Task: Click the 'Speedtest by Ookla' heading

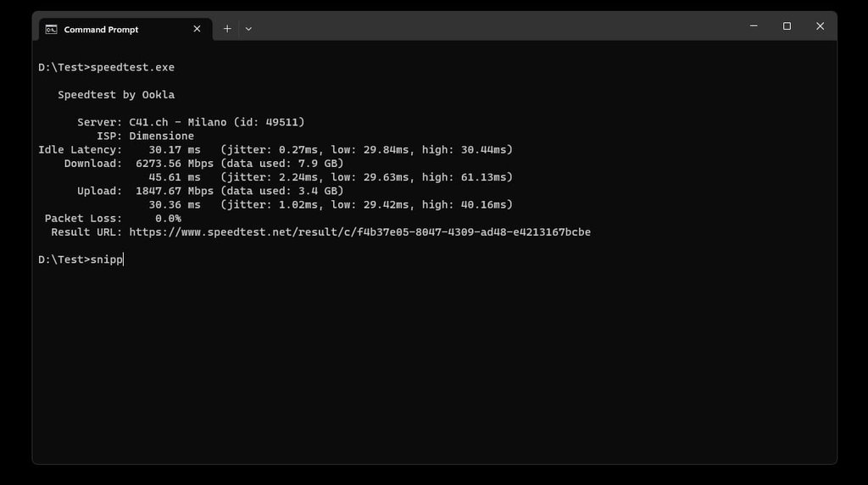Action: 116,95
